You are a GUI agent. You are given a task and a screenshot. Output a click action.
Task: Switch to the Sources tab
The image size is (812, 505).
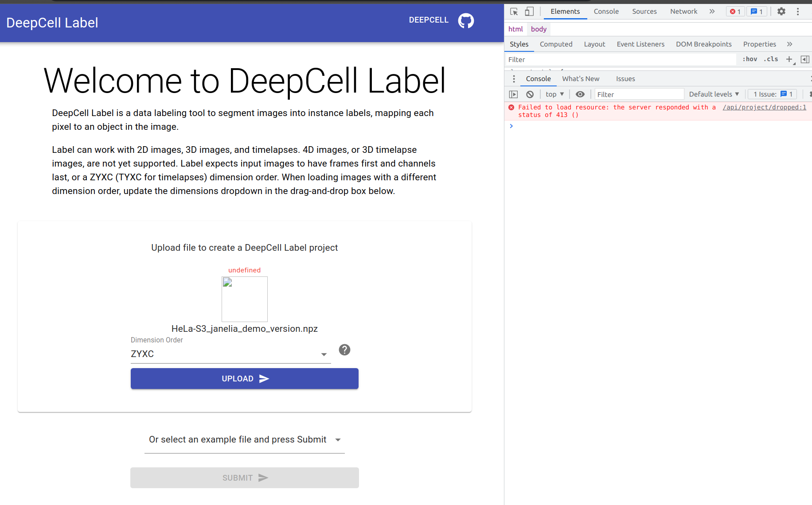[644, 11]
